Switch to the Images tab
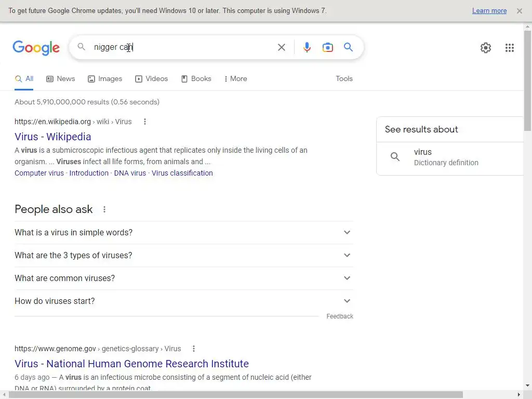Screen dimensions: 532x399 (x=105, y=79)
